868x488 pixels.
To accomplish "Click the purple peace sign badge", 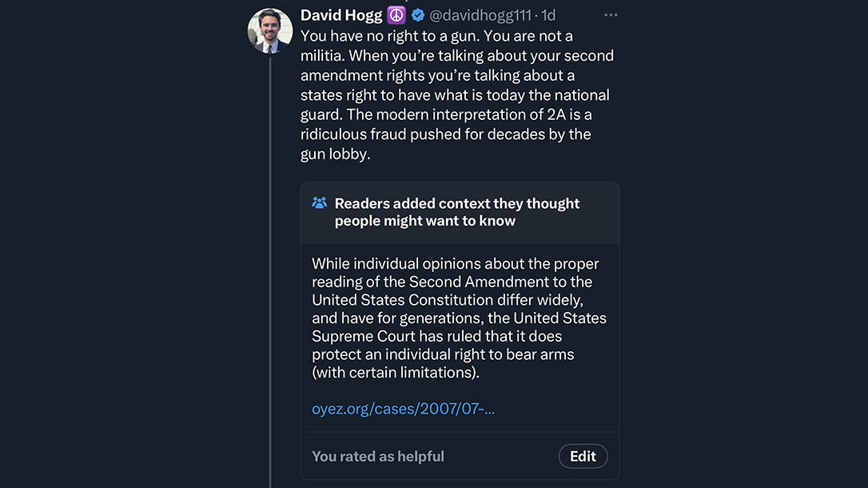I will pos(396,14).
